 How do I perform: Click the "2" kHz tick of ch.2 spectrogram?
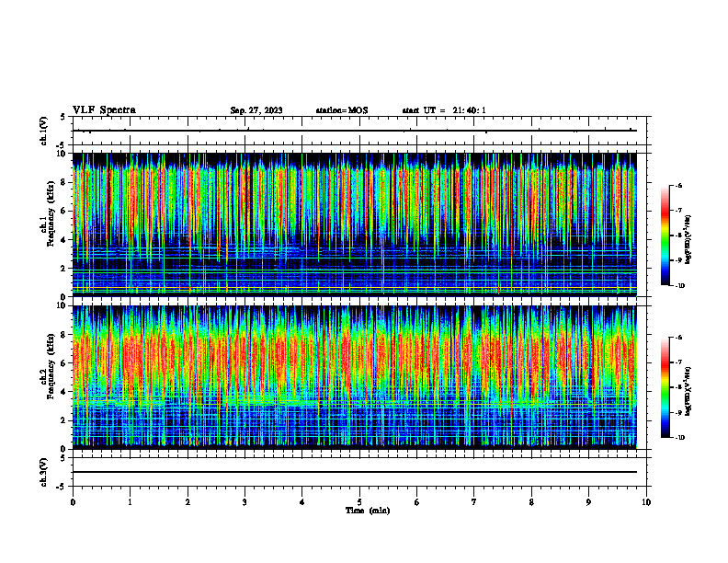click(x=64, y=420)
